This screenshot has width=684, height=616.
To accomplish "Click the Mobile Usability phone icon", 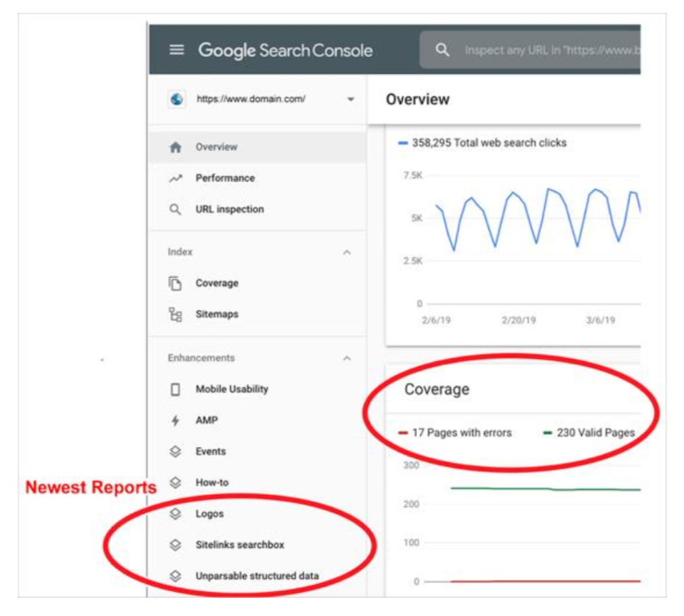I will 175,389.
